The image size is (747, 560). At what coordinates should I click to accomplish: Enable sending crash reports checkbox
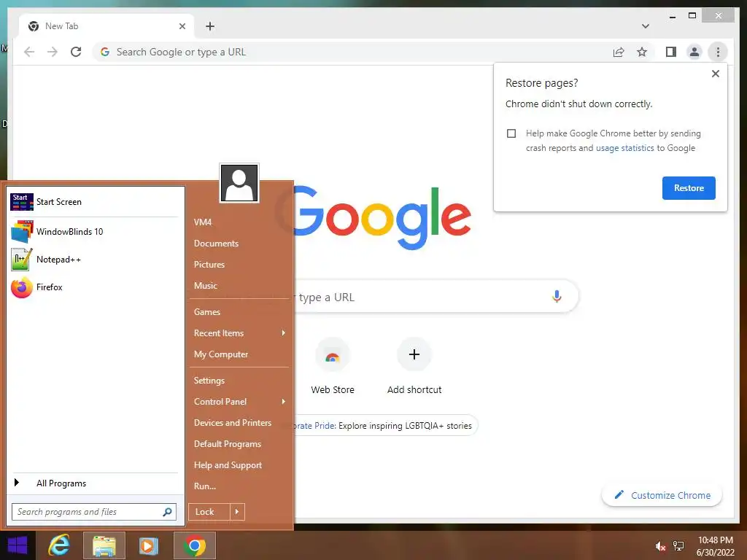511,133
